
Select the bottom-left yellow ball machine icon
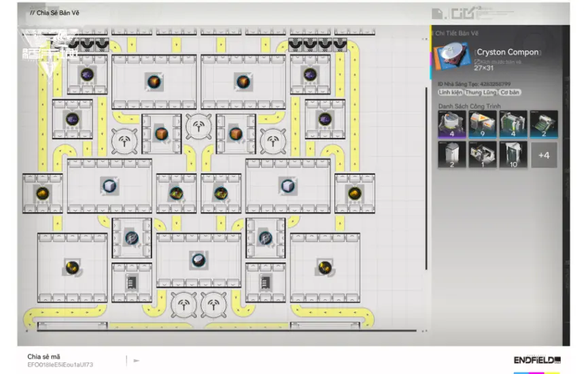point(72,267)
